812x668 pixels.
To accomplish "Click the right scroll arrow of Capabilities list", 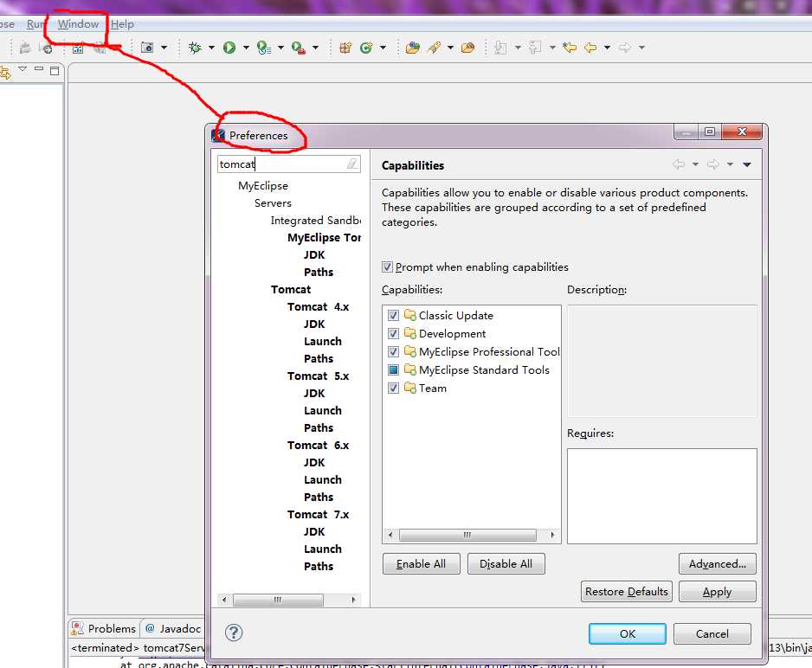I will [552, 535].
